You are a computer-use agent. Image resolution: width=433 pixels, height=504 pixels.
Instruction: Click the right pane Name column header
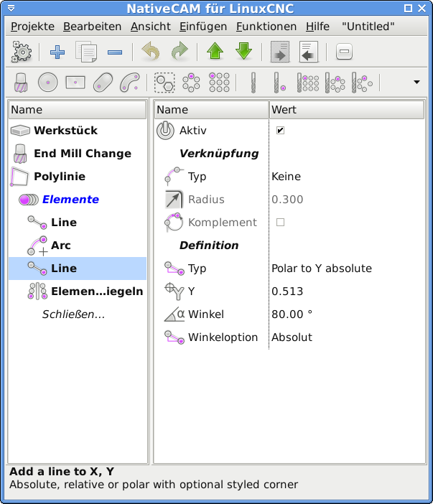[212, 110]
